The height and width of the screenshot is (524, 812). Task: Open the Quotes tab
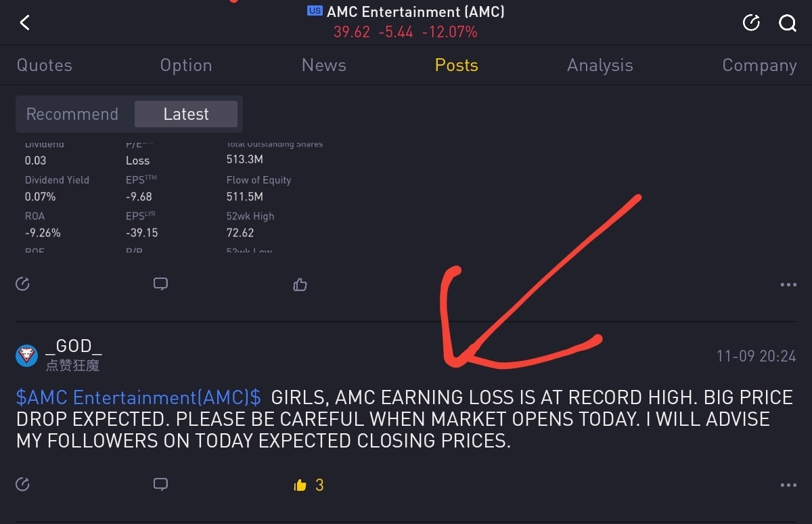(45, 65)
